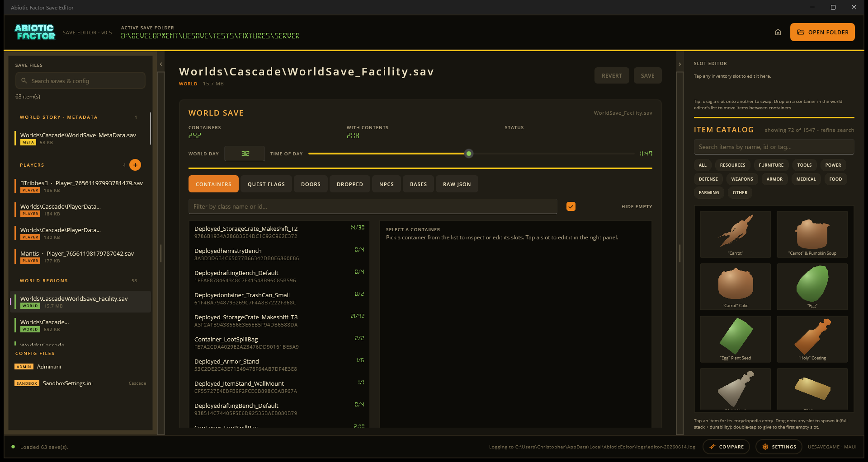
Task: Open the SandboxSettings.ini config file
Action: 80,383
